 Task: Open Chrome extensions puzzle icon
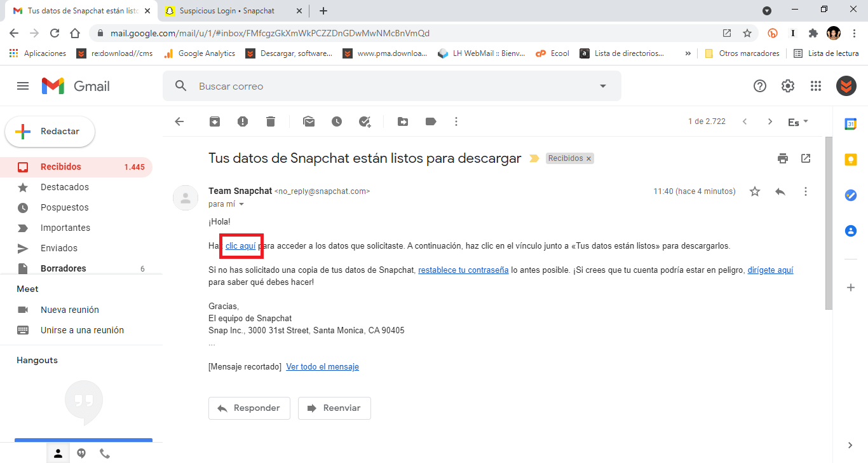click(x=813, y=33)
